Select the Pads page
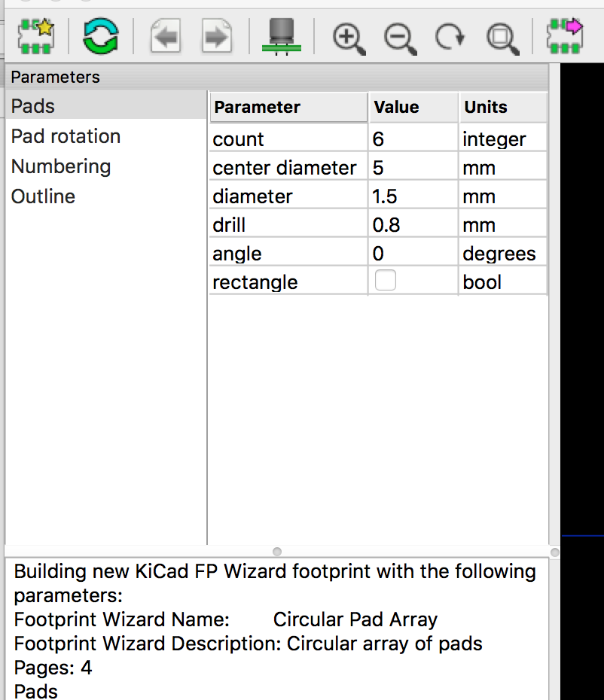This screenshot has height=700, width=604. 33,106
